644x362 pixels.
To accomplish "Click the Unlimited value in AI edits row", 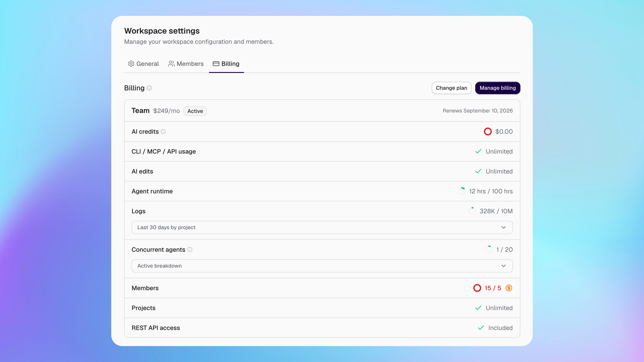I will pos(499,171).
